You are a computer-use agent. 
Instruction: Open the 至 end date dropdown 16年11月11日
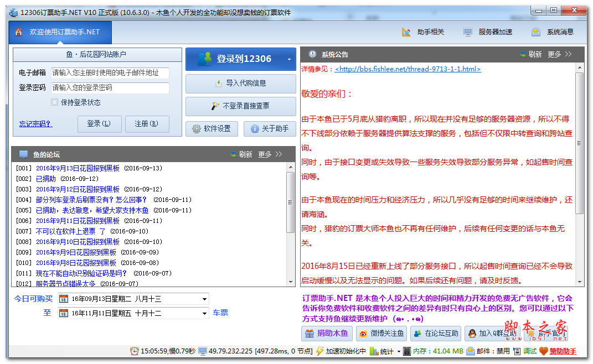click(x=205, y=313)
